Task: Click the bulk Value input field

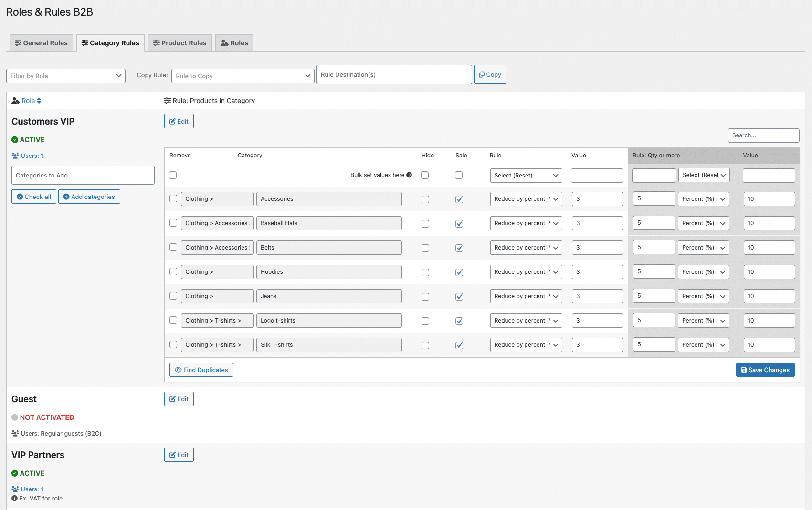Action: coord(597,176)
